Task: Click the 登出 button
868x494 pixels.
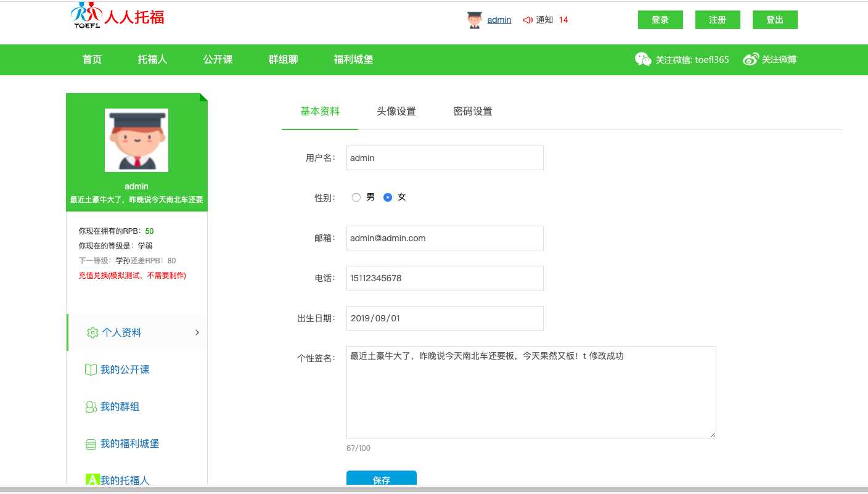Action: [x=775, y=20]
